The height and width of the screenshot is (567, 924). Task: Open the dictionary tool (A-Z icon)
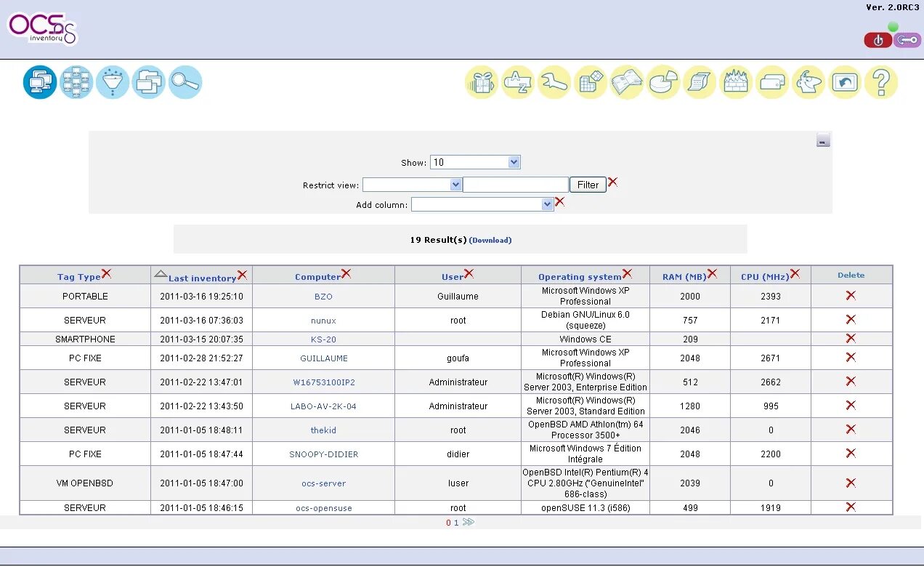point(518,82)
